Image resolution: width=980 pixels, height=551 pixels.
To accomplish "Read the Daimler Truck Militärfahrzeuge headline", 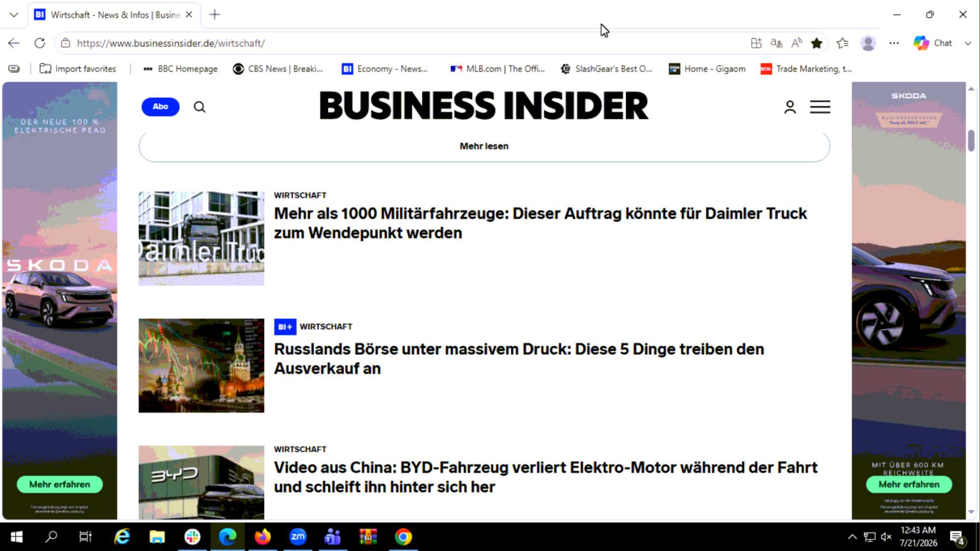I will (540, 223).
